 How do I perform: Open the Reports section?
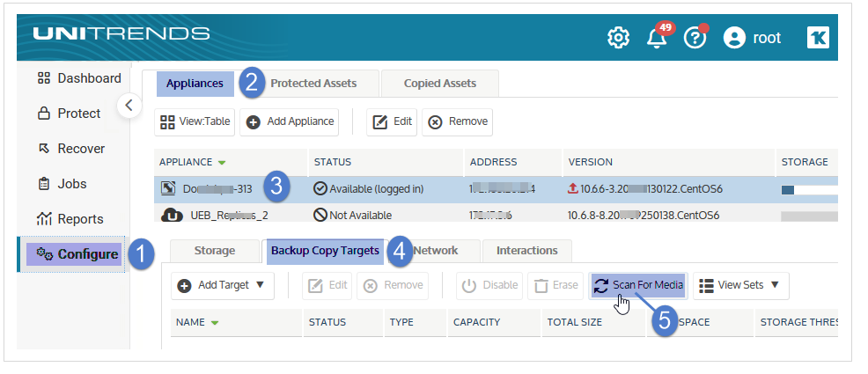click(70, 219)
